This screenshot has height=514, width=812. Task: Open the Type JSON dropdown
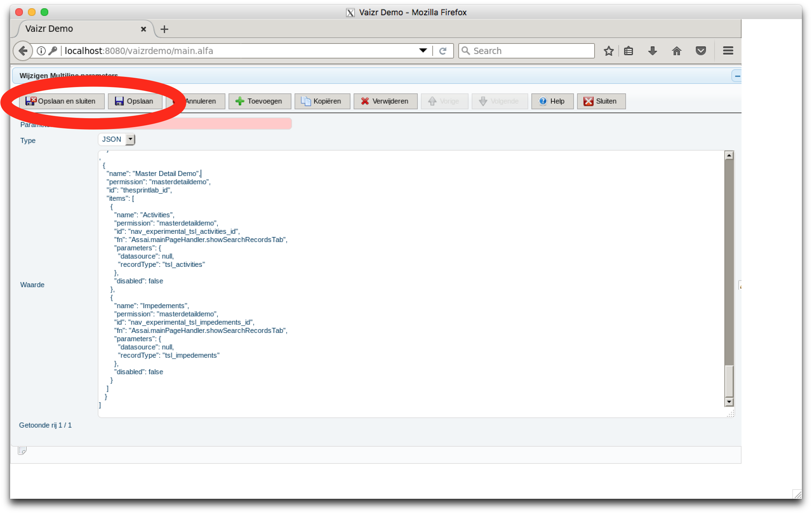pos(117,139)
